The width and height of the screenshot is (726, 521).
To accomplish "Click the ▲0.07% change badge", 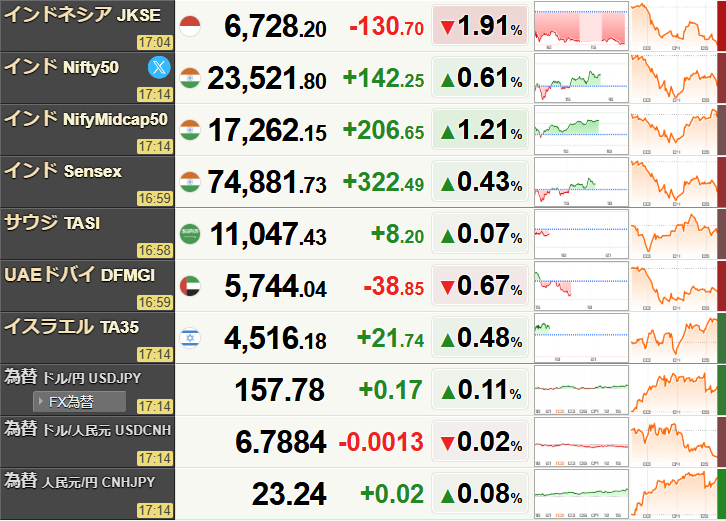I will pos(480,233).
